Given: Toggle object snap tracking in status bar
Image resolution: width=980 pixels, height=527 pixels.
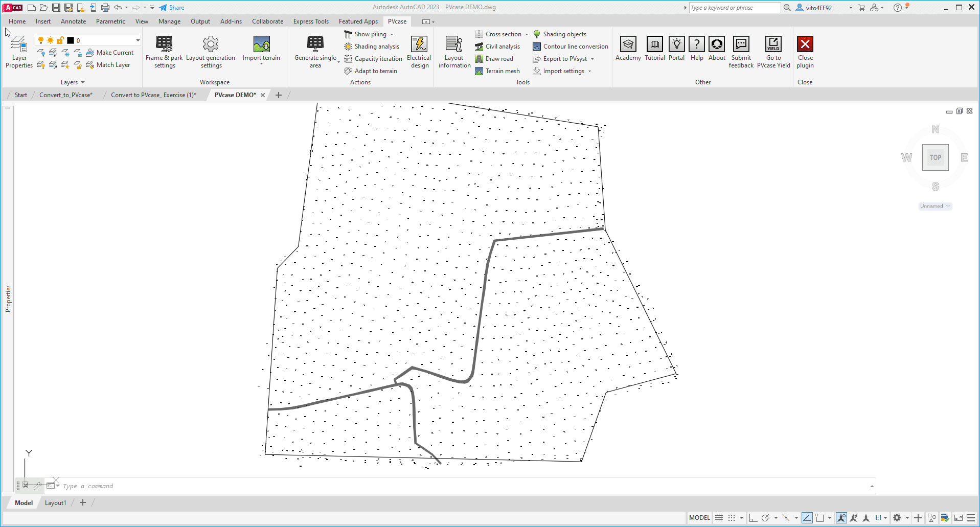Looking at the screenshot, I should click(x=807, y=518).
